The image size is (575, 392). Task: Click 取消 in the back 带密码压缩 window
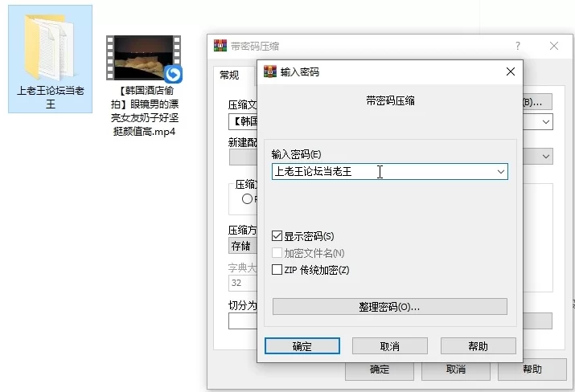tap(456, 371)
